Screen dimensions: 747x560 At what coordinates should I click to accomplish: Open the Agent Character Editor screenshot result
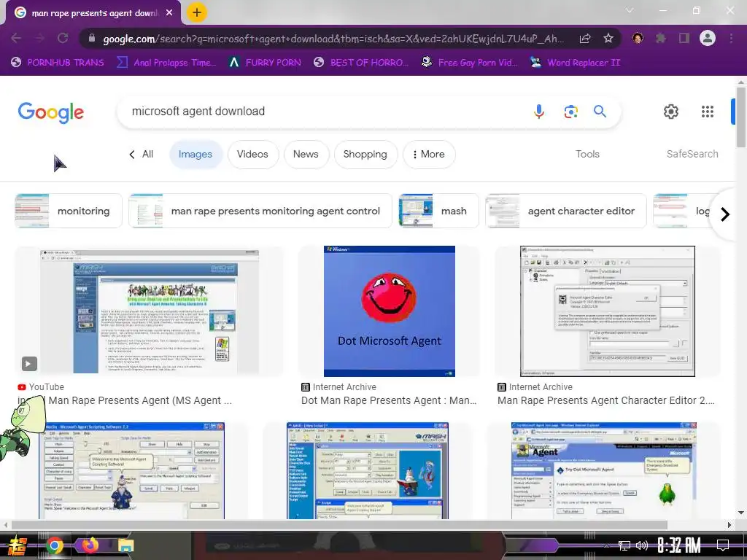[x=608, y=311]
